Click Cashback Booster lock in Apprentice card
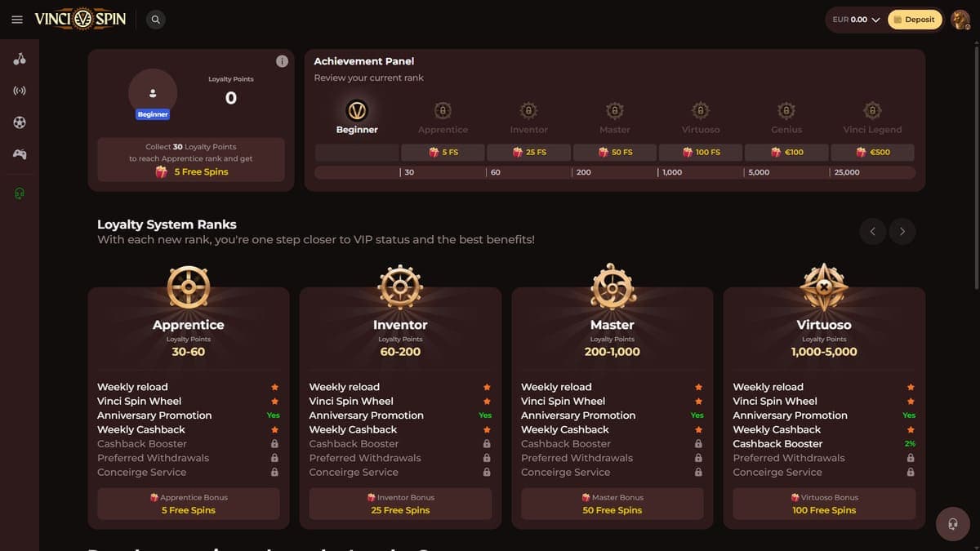Screen dimensions: 980x551 [x=274, y=444]
